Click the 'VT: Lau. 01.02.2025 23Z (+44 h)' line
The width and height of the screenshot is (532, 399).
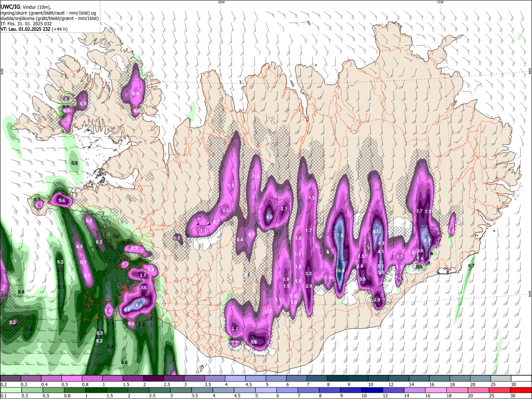pyautogui.click(x=34, y=29)
